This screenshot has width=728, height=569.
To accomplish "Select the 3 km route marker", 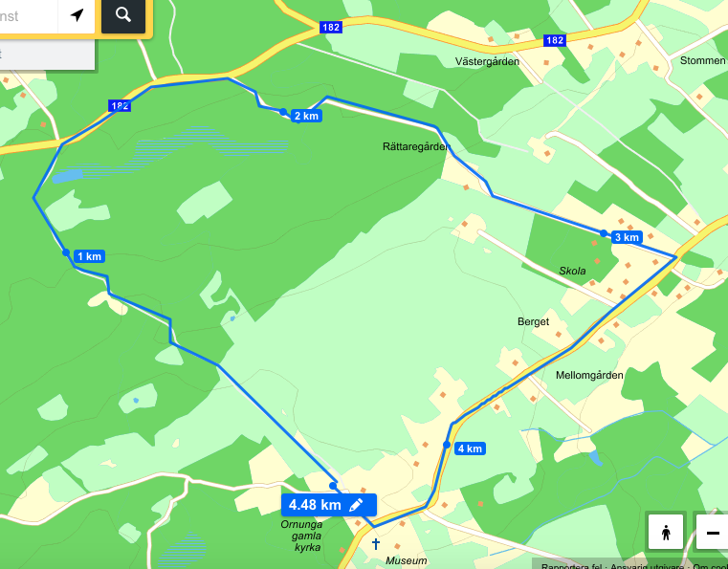I will coord(627,237).
